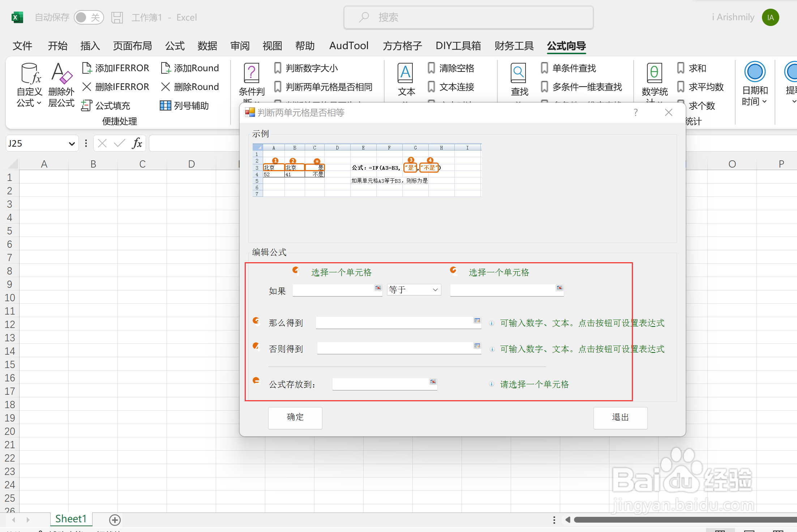Click the 那么得到 input field

398,323
